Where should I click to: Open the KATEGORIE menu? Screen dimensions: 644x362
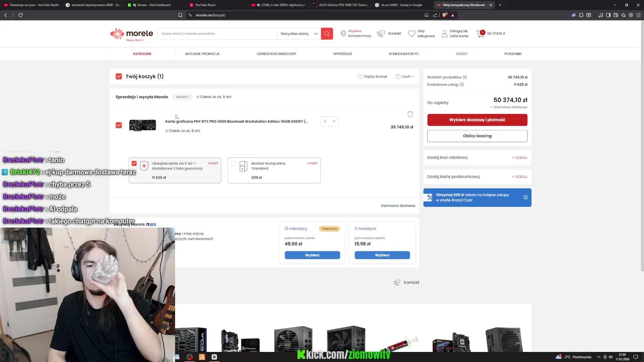pos(142,54)
